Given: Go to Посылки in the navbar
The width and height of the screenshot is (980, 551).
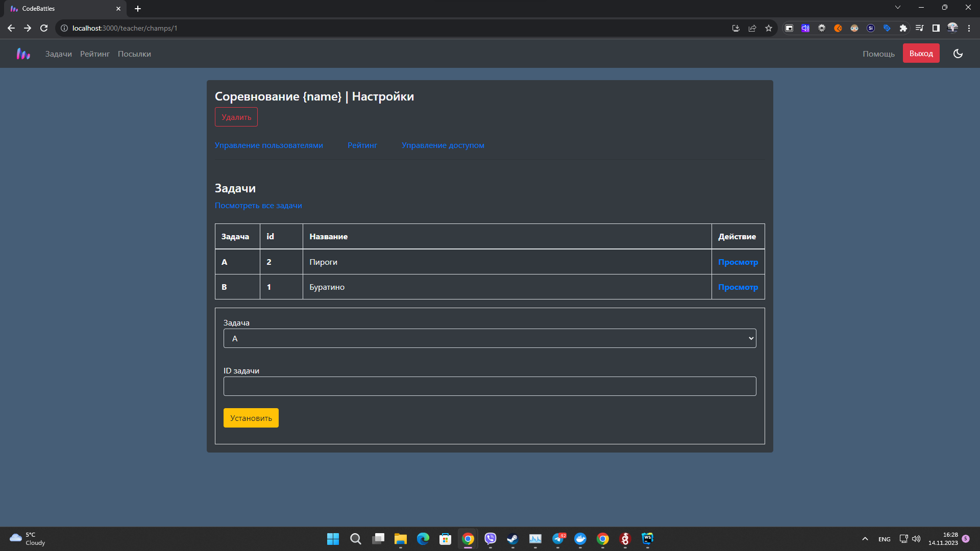Looking at the screenshot, I should pyautogui.click(x=134, y=54).
